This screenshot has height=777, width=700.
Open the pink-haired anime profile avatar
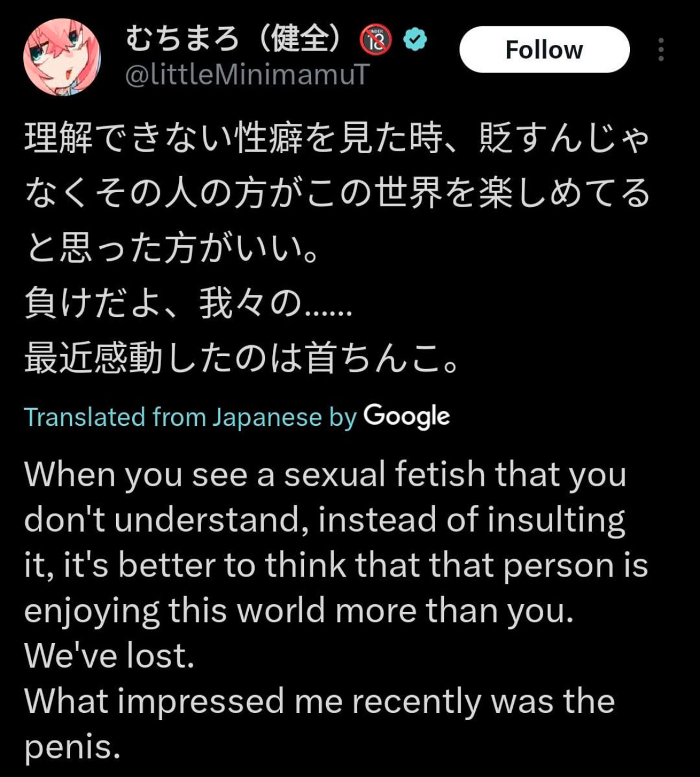pyautogui.click(x=62, y=57)
